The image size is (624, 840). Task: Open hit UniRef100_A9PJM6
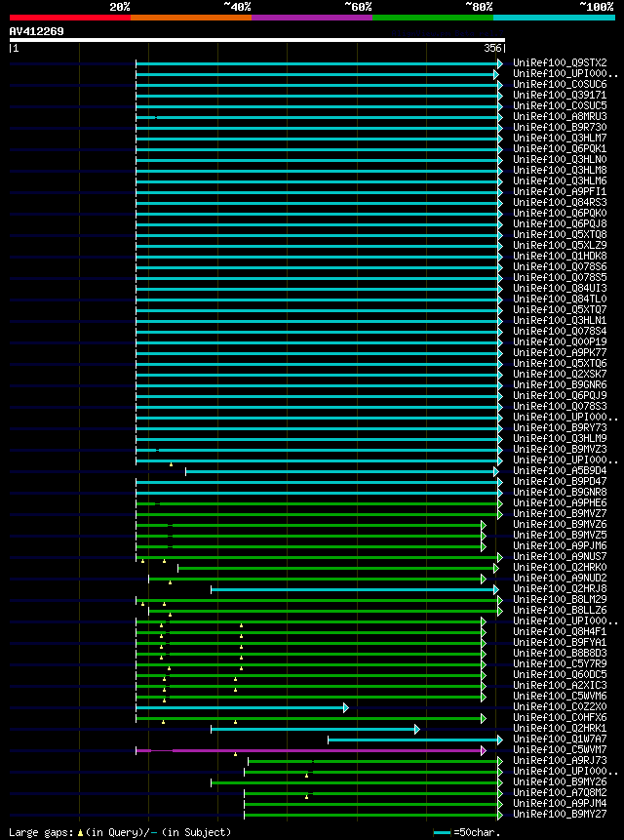coord(560,546)
